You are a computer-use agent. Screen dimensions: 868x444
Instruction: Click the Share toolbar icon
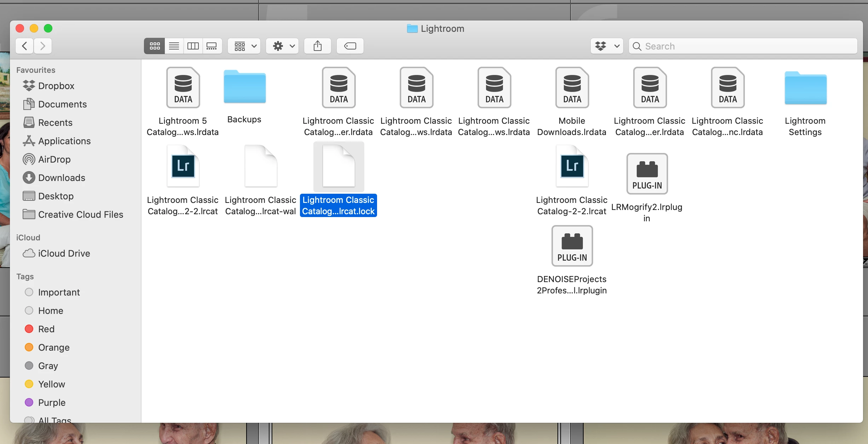click(317, 46)
